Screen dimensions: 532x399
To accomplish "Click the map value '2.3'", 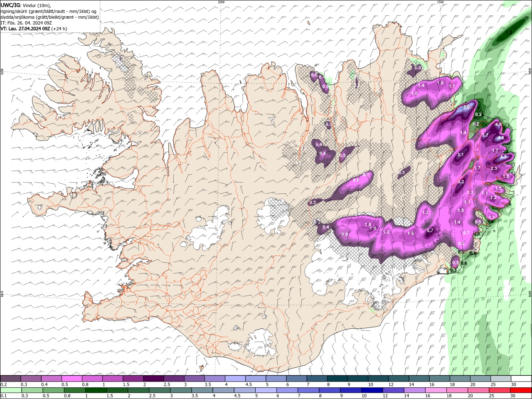I will coord(494,168).
